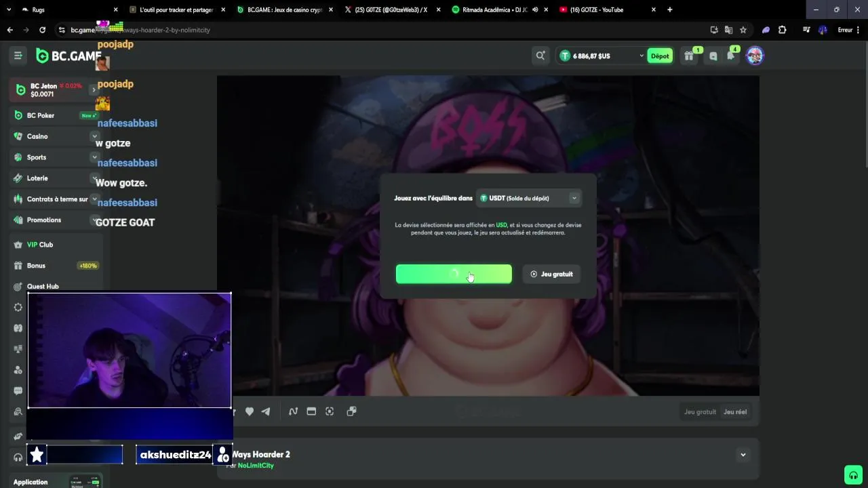Expand the Casino sidebar section
Screen dimensions: 868x488
coord(94,136)
